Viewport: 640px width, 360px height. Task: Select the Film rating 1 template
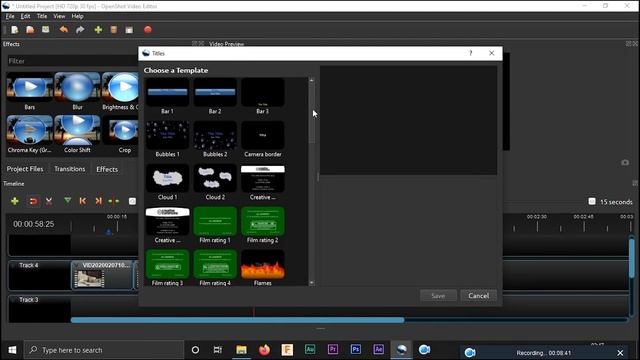215,225
